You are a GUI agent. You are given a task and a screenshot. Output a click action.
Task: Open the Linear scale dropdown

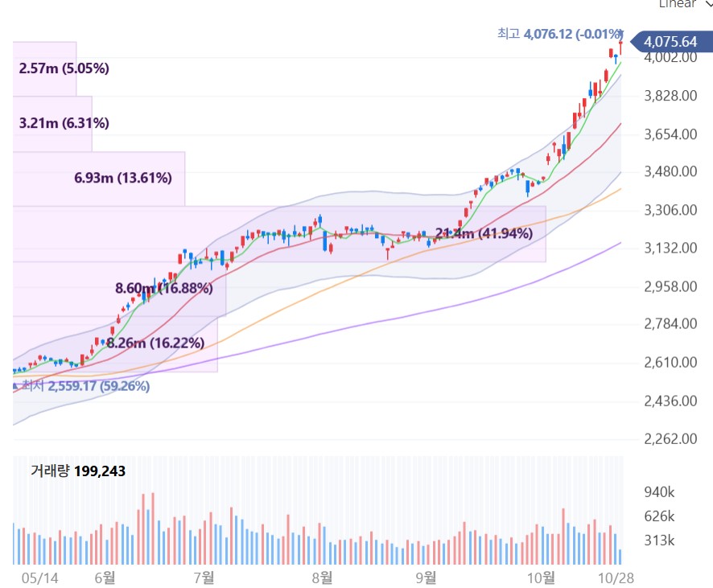(684, 4)
